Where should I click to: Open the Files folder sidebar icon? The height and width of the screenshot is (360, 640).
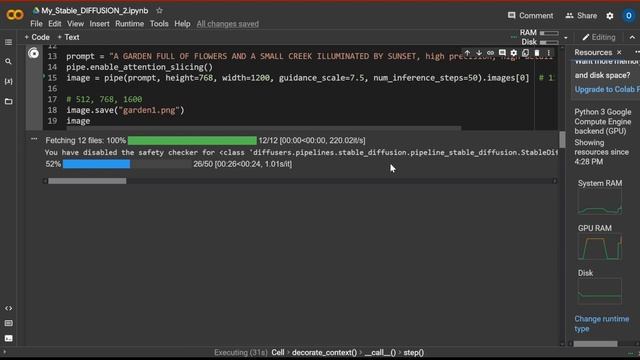[8, 101]
